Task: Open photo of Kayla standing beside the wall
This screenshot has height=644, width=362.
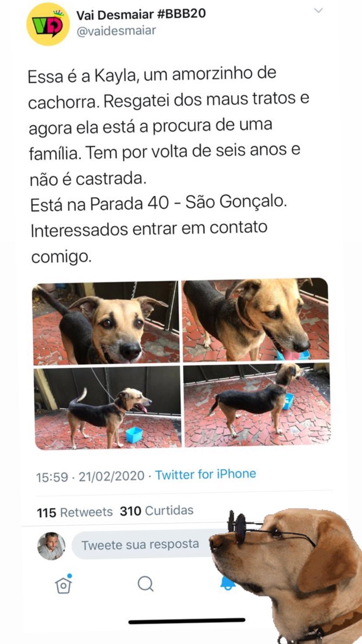Action: pos(257,405)
